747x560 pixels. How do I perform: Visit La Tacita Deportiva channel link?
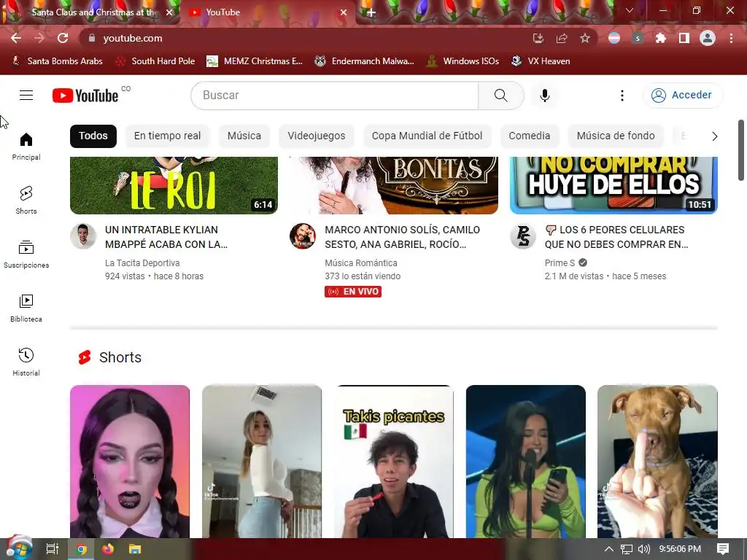pyautogui.click(x=142, y=262)
